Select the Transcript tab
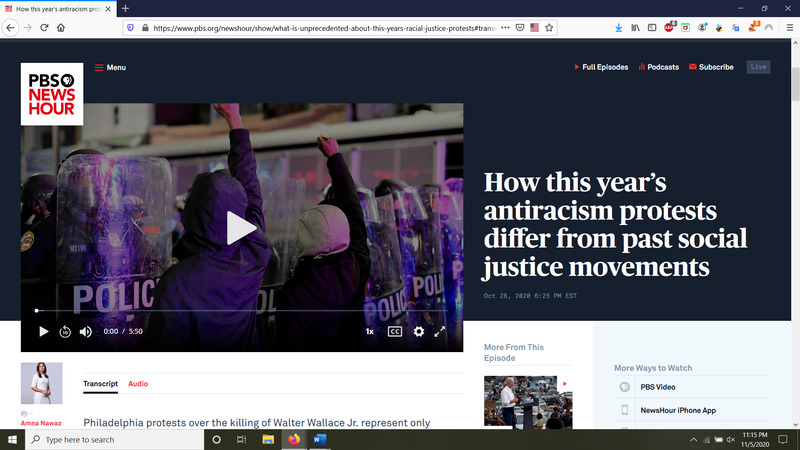Image resolution: width=800 pixels, height=450 pixels. (x=100, y=384)
